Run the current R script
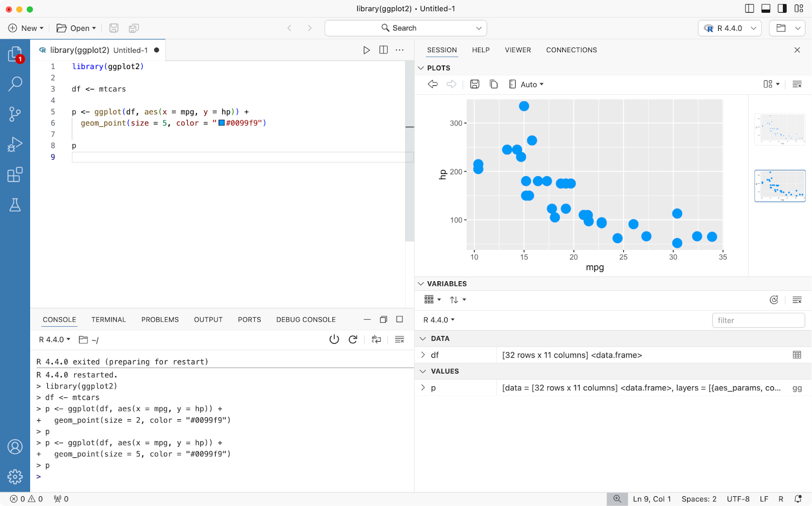Viewport: 812px width, 506px height. [366, 50]
